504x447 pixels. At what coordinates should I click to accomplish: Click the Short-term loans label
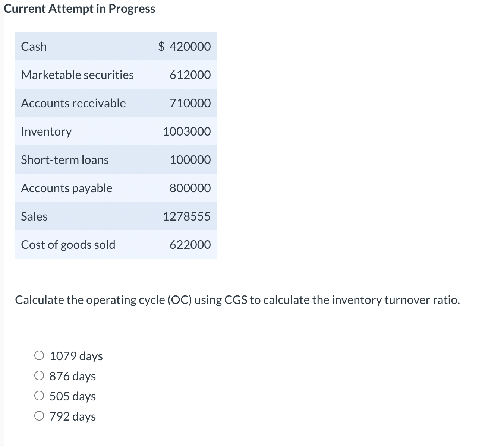click(x=65, y=159)
